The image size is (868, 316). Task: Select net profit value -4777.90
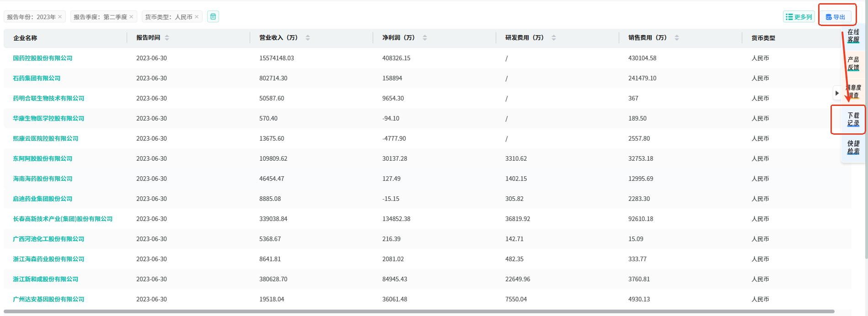394,138
